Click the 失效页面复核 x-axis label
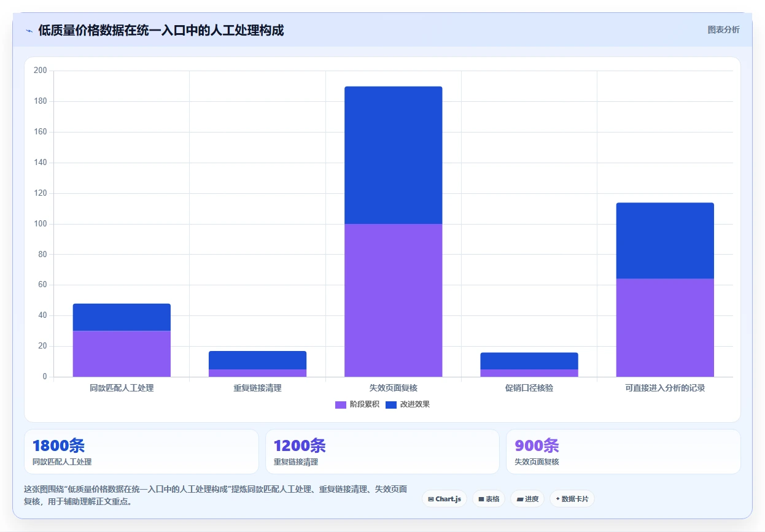765x532 pixels. [394, 388]
